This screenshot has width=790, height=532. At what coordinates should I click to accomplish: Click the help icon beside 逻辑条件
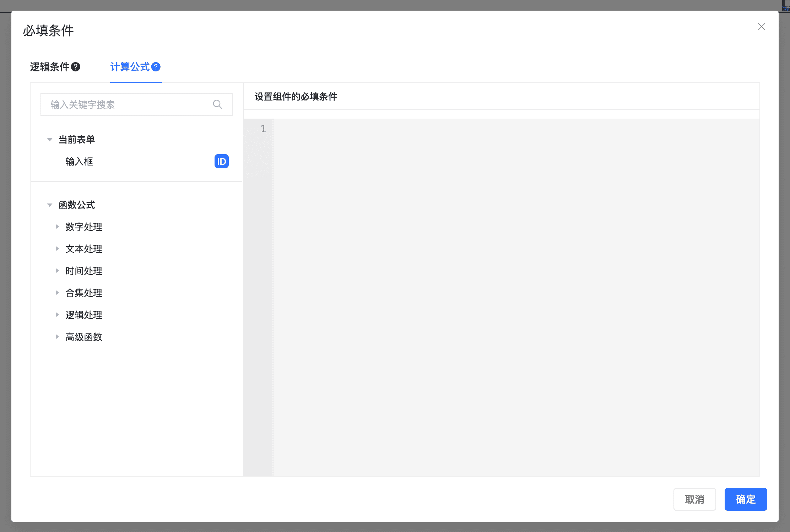pyautogui.click(x=76, y=67)
